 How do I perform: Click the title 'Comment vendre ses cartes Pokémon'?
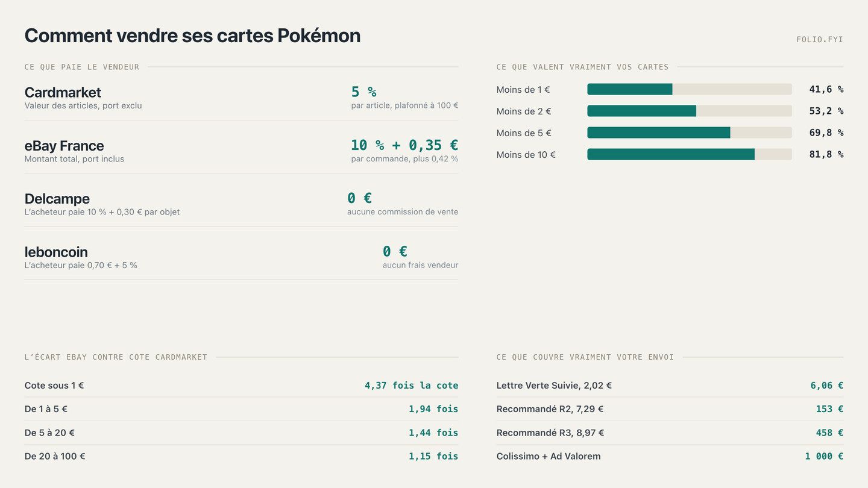[192, 36]
